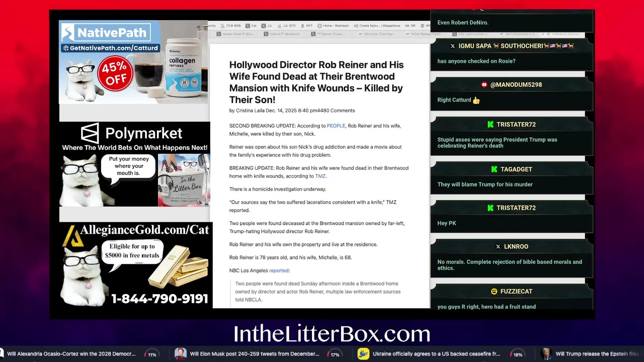644x362 pixels.
Task: Open the JJL SITE bookmark
Action: [x=287, y=26]
